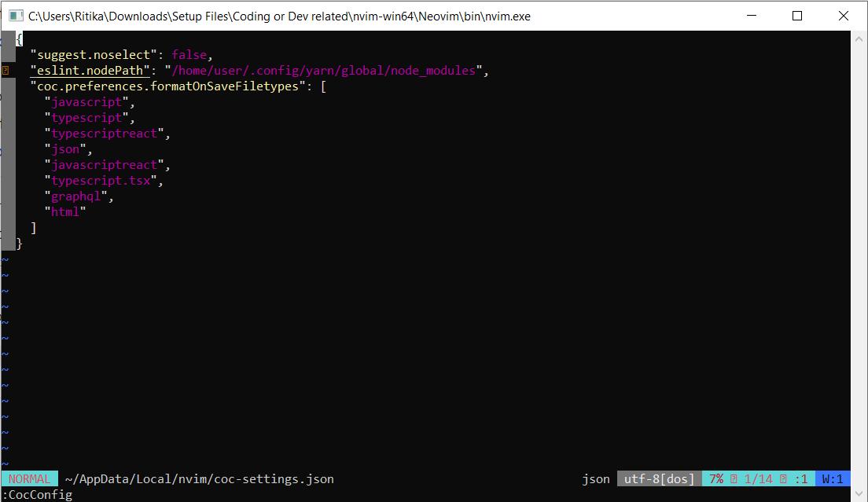The height and width of the screenshot is (502, 868).
Task: Minimize the nvim window
Action: pyautogui.click(x=751, y=16)
